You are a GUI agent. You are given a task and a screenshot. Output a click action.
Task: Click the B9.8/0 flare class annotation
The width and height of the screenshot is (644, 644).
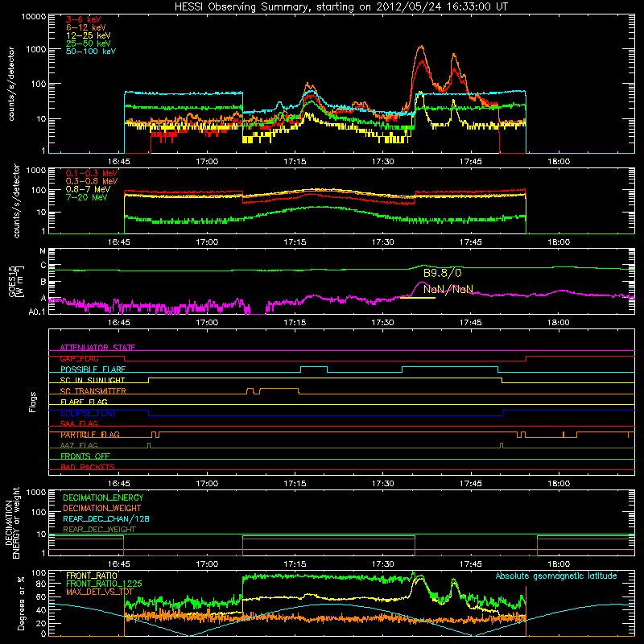pos(442,273)
